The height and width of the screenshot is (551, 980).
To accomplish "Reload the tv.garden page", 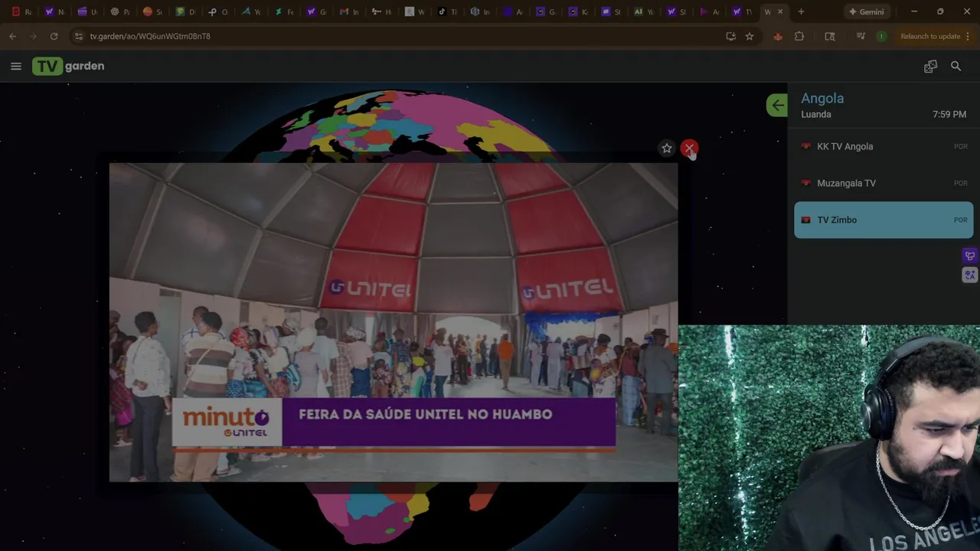I will coord(54,36).
